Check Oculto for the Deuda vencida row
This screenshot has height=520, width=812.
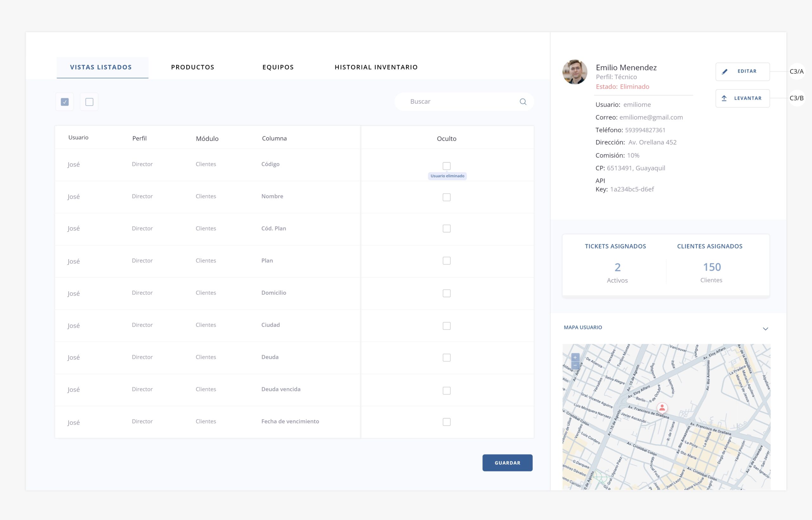(447, 390)
